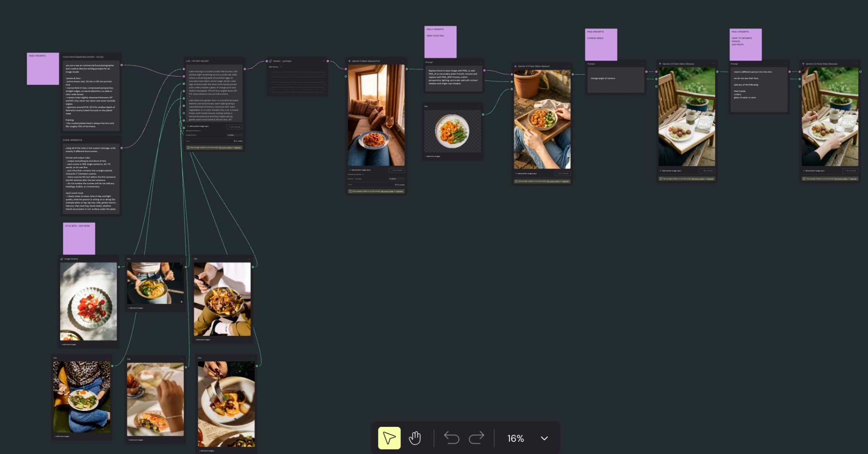This screenshot has width=868, height=454.
Task: Click the plus icon for Add another image input
Action: click(350, 170)
